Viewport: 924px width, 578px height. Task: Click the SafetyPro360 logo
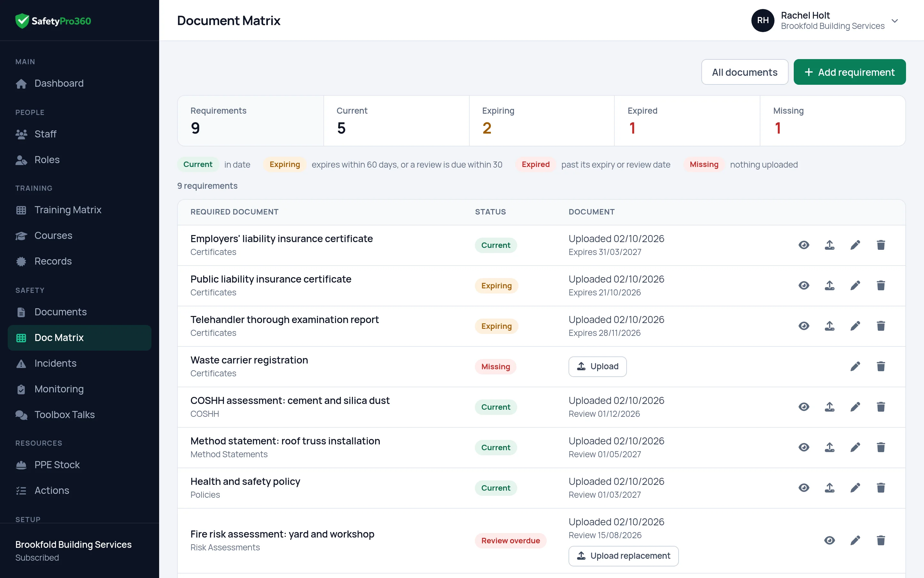(53, 21)
